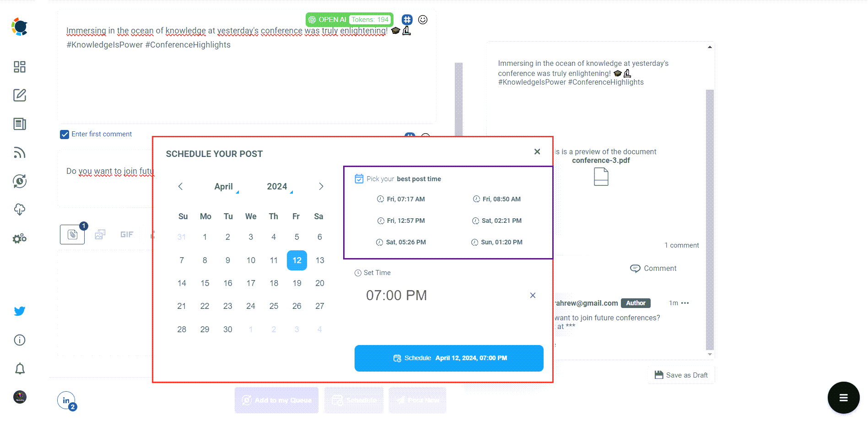Open the hashtag generator icon
868x421 pixels.
(407, 19)
